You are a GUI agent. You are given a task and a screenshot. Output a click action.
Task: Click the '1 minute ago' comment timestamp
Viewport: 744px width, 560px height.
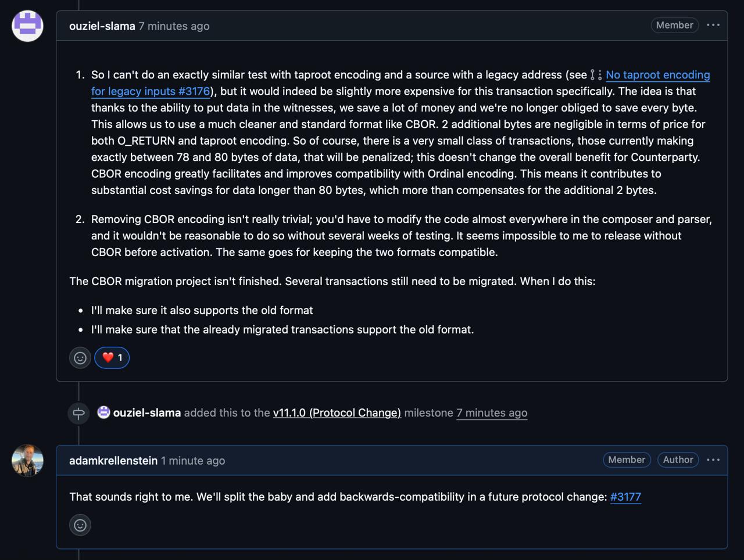(x=193, y=461)
